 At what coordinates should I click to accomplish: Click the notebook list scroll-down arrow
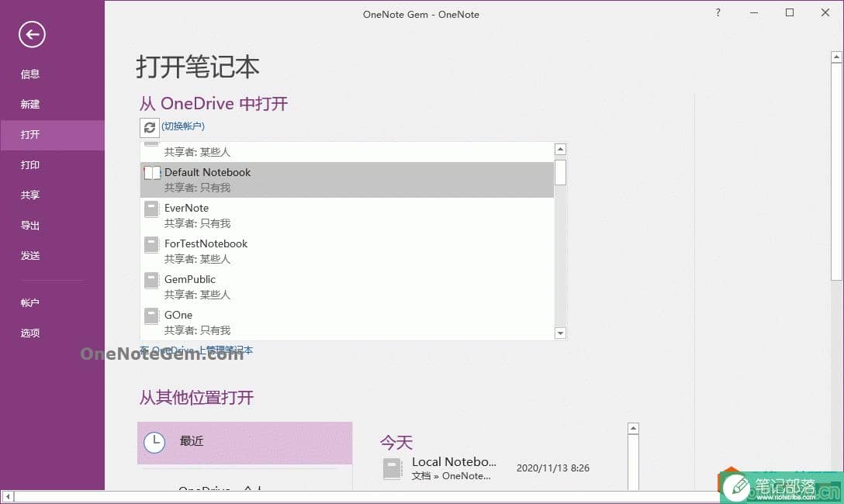(560, 333)
